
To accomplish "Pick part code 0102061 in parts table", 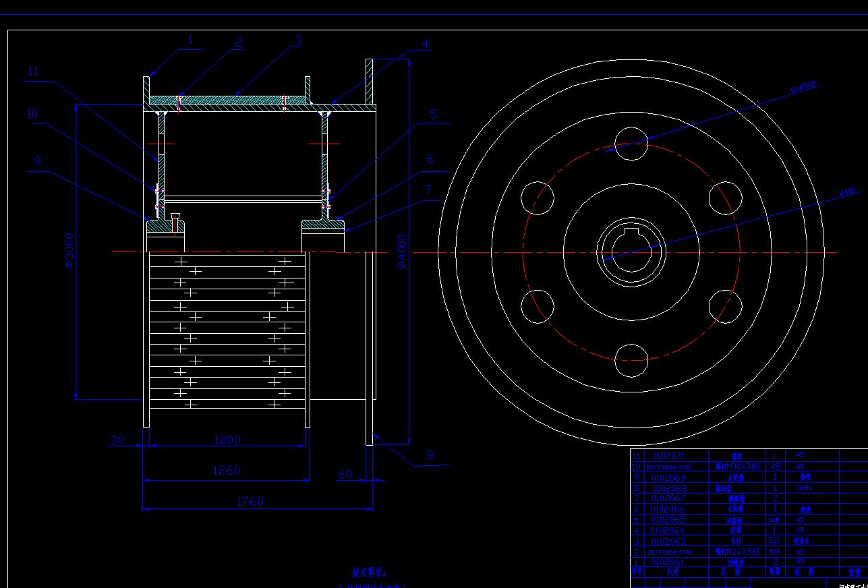I will coord(668,562).
